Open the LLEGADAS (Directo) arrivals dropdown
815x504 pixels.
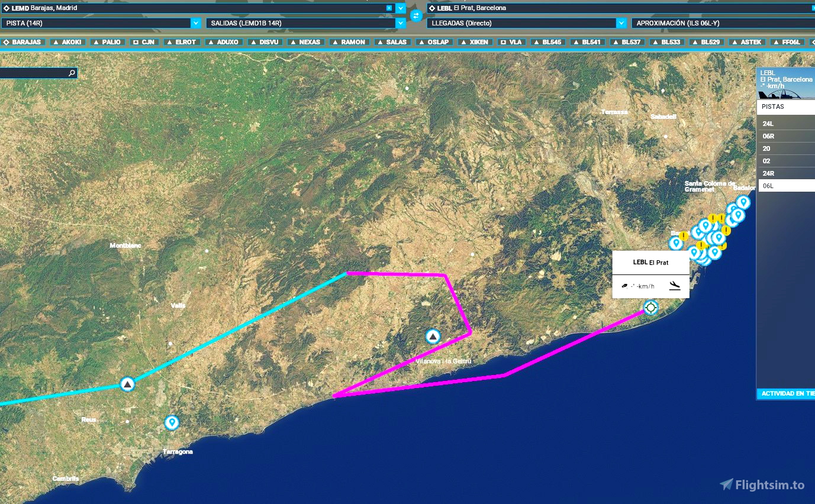point(621,23)
